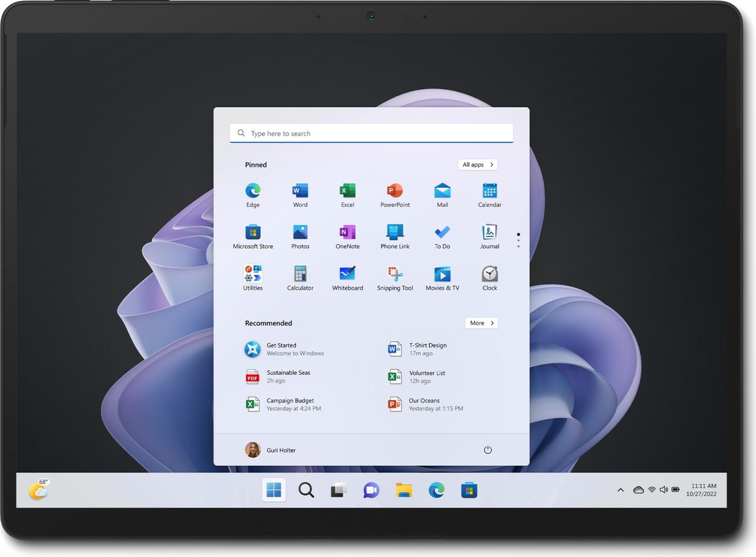756x557 pixels.
Task: Open Wi-Fi network tray icon
Action: point(652,489)
